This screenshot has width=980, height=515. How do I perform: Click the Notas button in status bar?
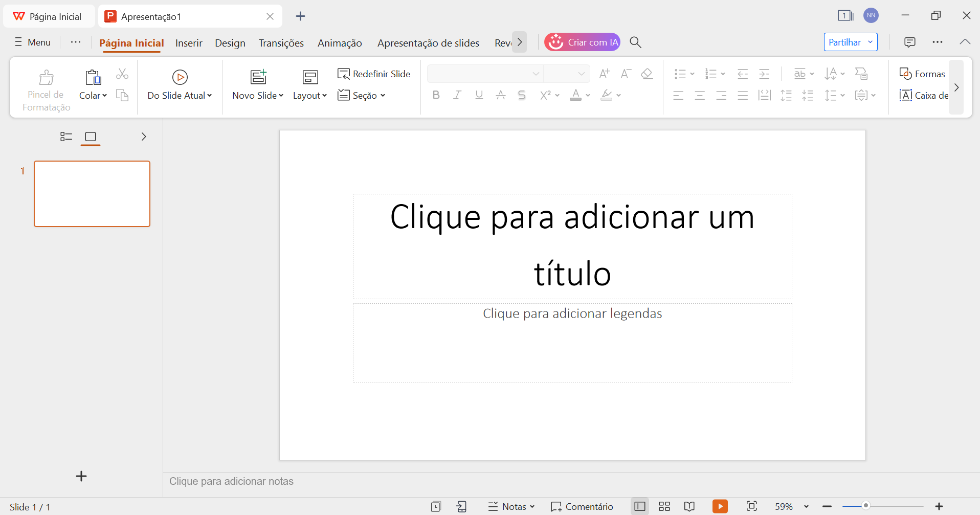(x=511, y=506)
